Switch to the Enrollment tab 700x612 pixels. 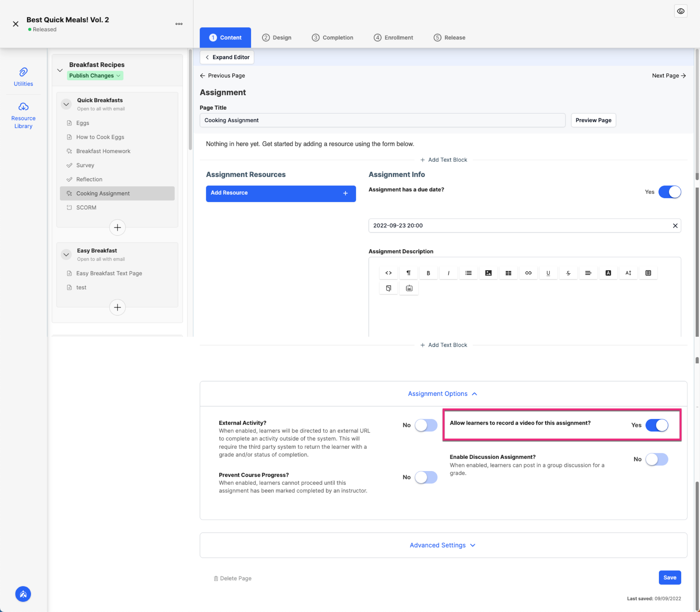pyautogui.click(x=393, y=38)
